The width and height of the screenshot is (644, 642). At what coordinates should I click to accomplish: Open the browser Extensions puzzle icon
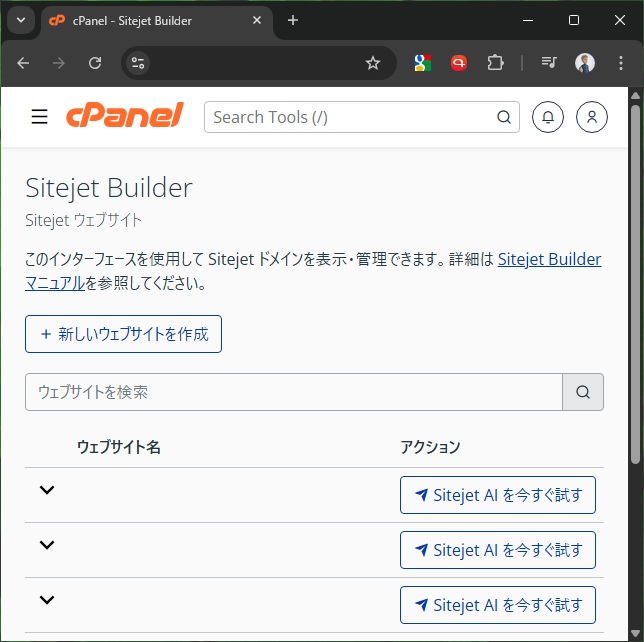(x=495, y=63)
